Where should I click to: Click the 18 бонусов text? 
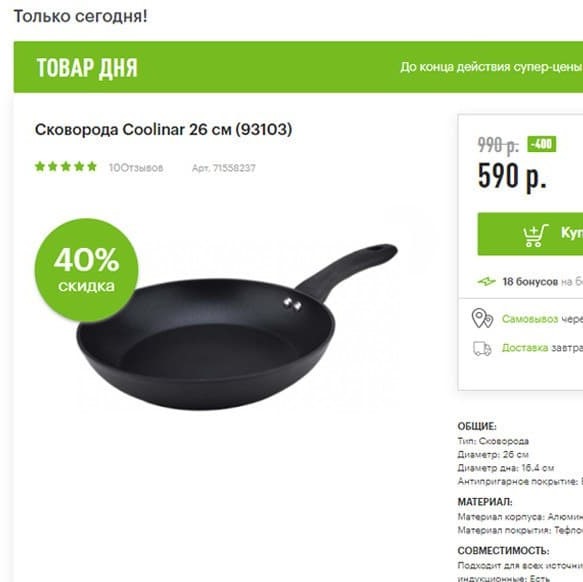(x=530, y=282)
